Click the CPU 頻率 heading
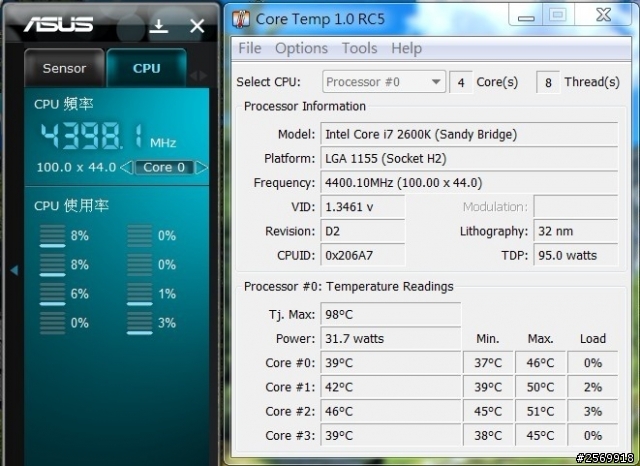The height and width of the screenshot is (466, 640). coord(64,104)
